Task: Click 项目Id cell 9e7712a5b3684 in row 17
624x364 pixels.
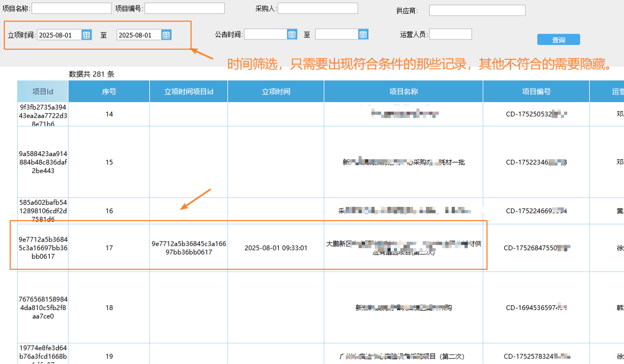Action: [43, 247]
